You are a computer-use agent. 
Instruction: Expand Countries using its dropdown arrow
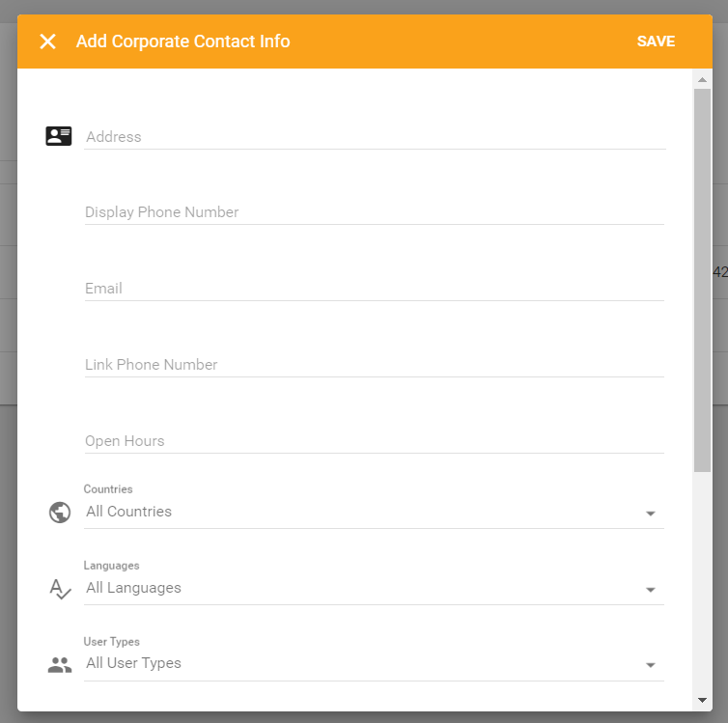[x=651, y=514]
